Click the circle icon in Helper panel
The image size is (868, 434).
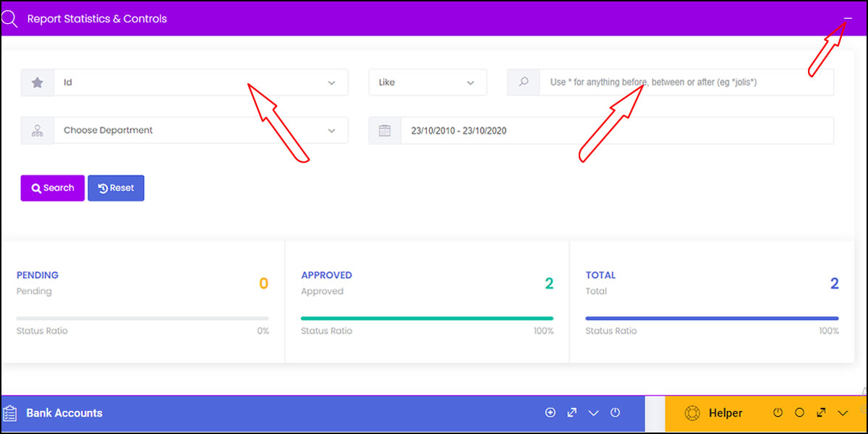[x=799, y=412]
